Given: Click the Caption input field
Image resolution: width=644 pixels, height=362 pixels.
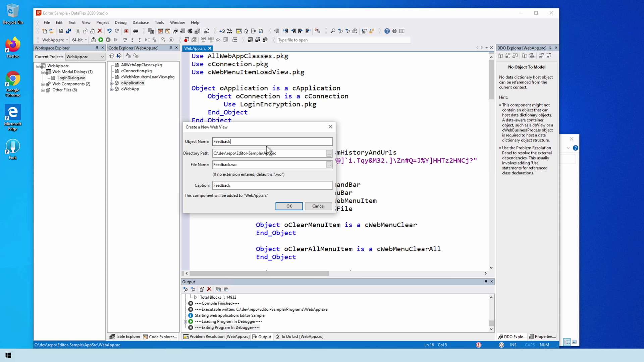Looking at the screenshot, I should tap(272, 185).
